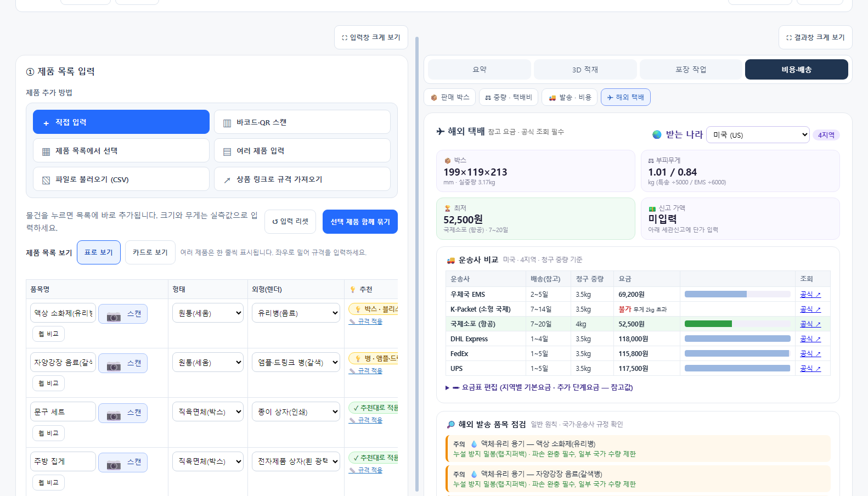Switch to the 3D 적재 tab
This screenshot has width=868, height=496.
(x=585, y=70)
